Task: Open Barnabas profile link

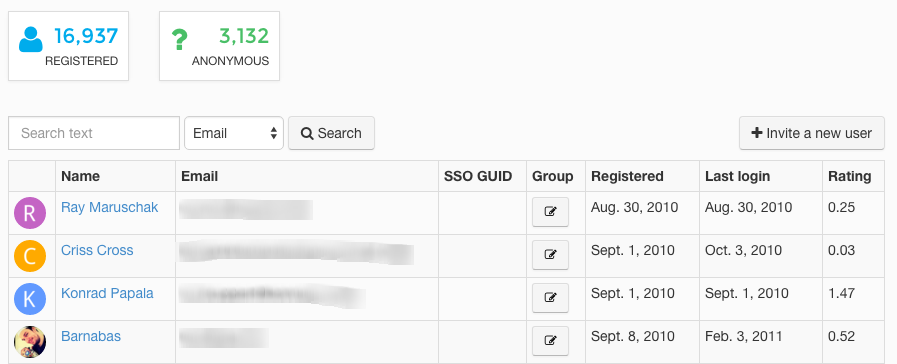Action: [91, 336]
